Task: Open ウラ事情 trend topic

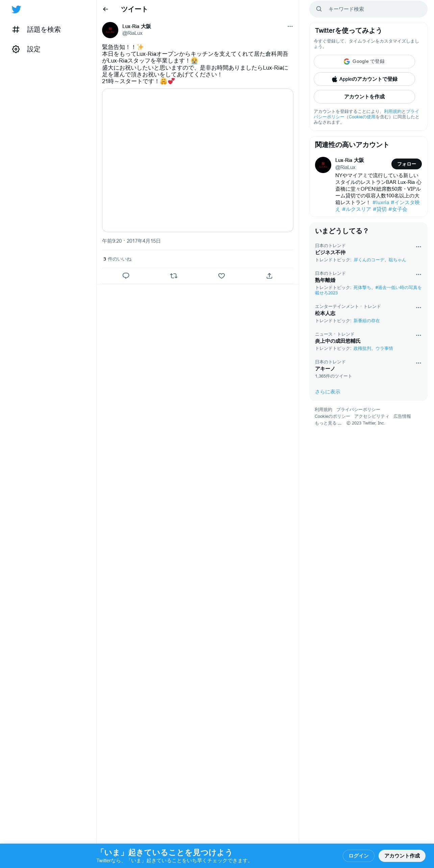Action: point(384,348)
